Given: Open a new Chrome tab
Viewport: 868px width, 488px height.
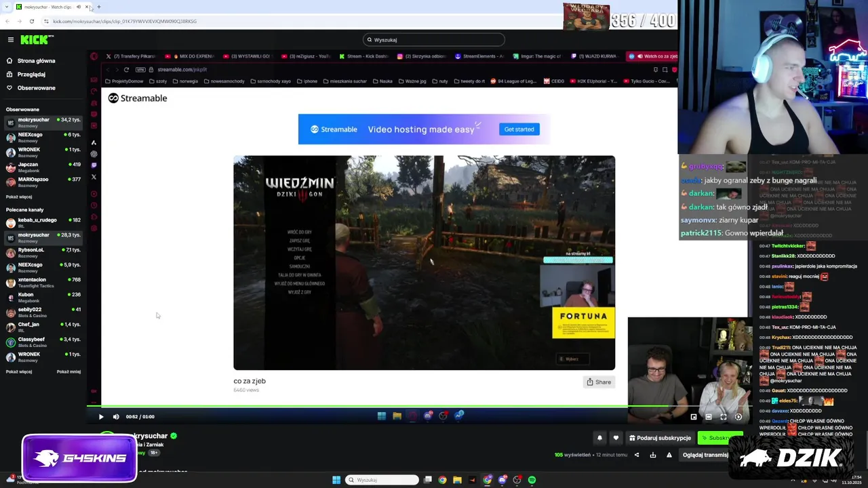Looking at the screenshot, I should [x=99, y=7].
